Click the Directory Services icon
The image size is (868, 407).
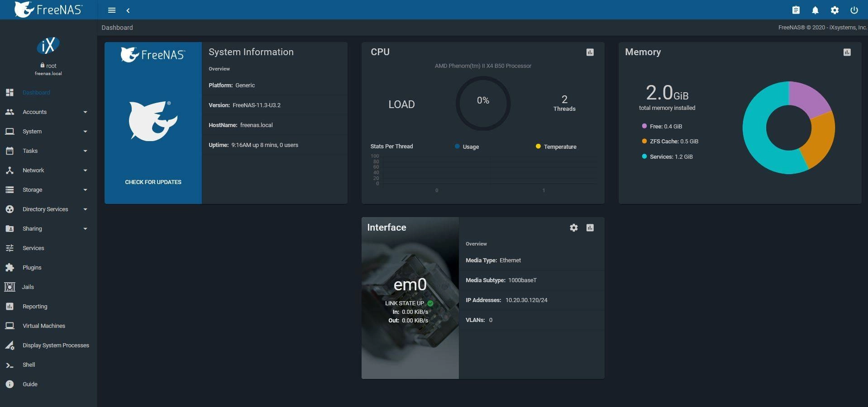(10, 209)
